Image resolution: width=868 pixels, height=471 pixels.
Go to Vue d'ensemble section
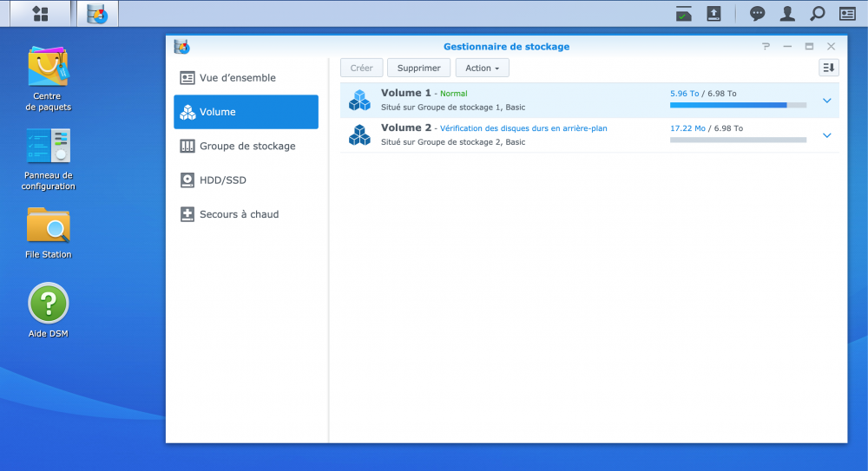tap(247, 78)
